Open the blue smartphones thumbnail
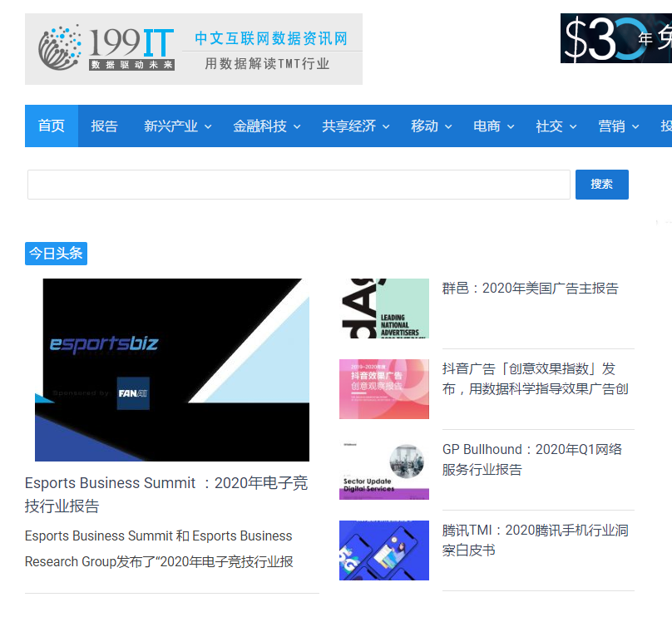The height and width of the screenshot is (617, 672). coord(384,550)
